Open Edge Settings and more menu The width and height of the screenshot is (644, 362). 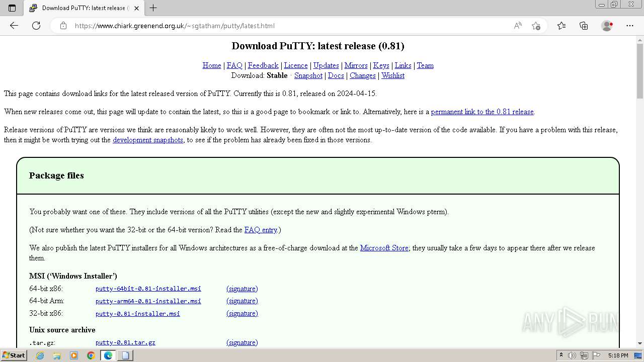click(630, 26)
